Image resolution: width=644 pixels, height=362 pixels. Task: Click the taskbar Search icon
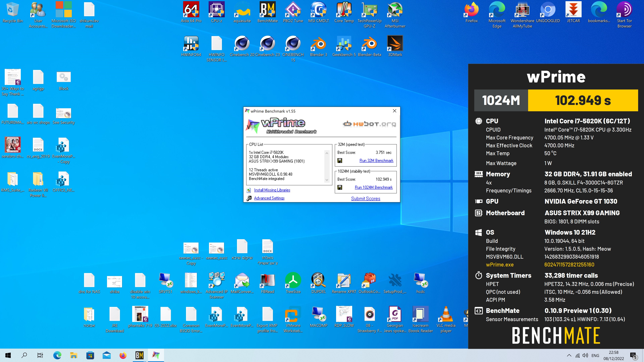[24, 355]
